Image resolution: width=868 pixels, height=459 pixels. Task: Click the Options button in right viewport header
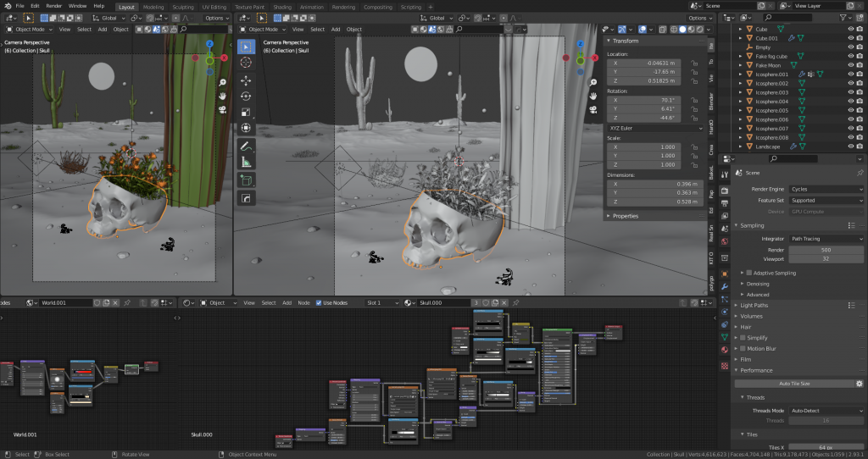coord(700,18)
